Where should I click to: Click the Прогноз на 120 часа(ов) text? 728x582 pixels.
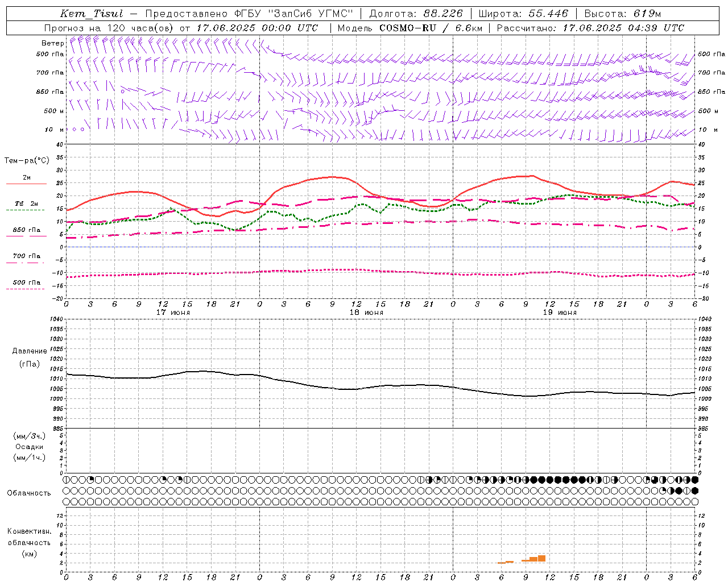pos(110,28)
